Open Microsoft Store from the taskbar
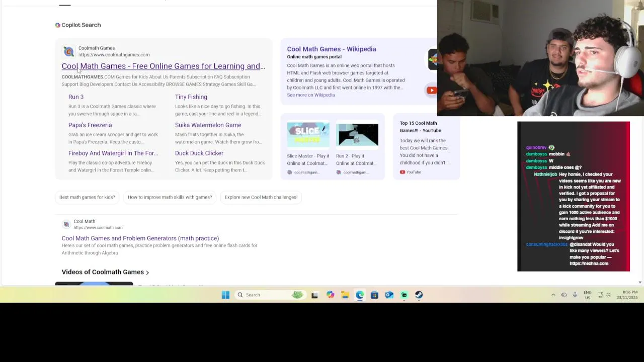644x362 pixels. coord(374,295)
